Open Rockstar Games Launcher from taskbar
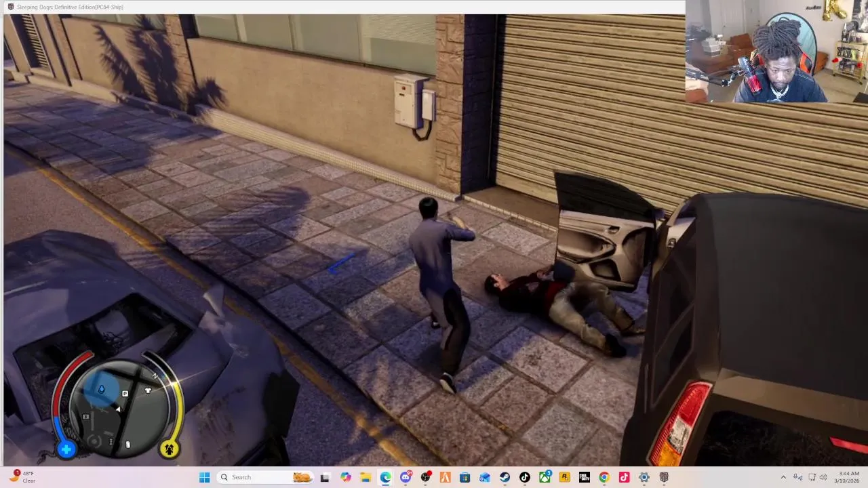Screen dimensions: 868x488 pos(564,477)
